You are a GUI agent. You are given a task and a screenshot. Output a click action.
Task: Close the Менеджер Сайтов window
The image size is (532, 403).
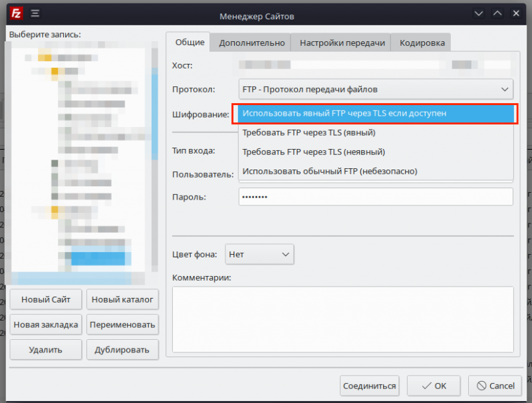pos(516,13)
